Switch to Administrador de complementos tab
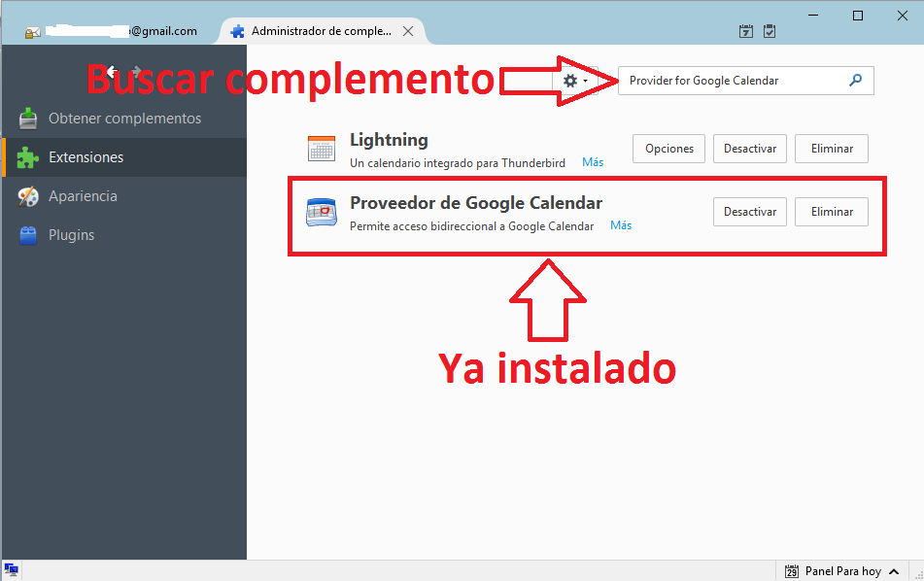924x581 pixels. [322, 31]
